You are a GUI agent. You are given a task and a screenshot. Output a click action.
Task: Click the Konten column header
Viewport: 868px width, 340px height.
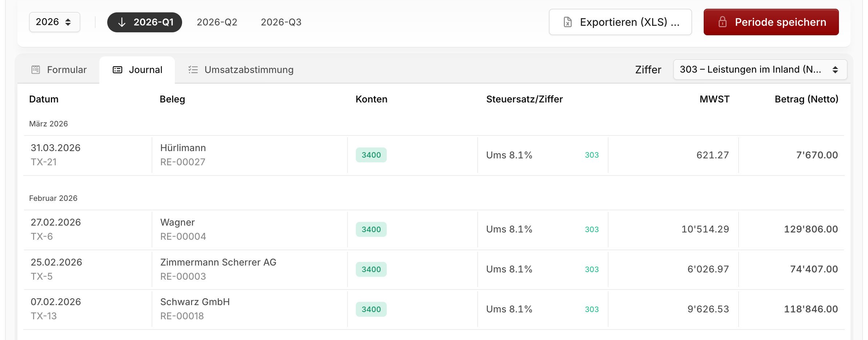[371, 99]
